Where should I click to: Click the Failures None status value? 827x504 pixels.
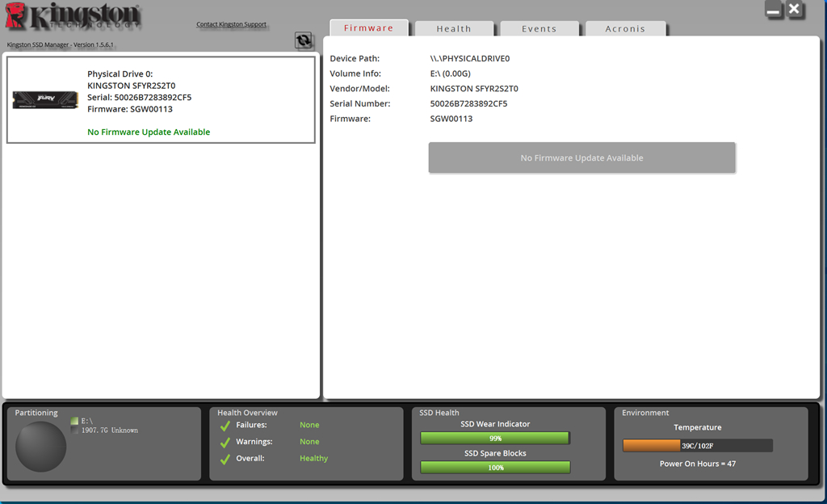tap(309, 425)
